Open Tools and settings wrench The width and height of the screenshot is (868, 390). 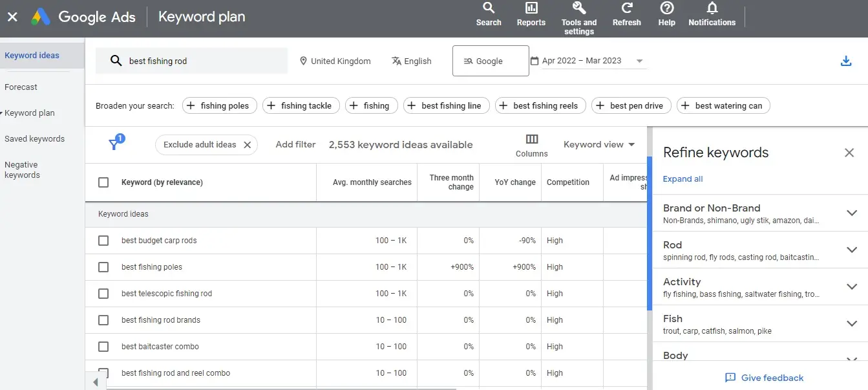tap(579, 18)
